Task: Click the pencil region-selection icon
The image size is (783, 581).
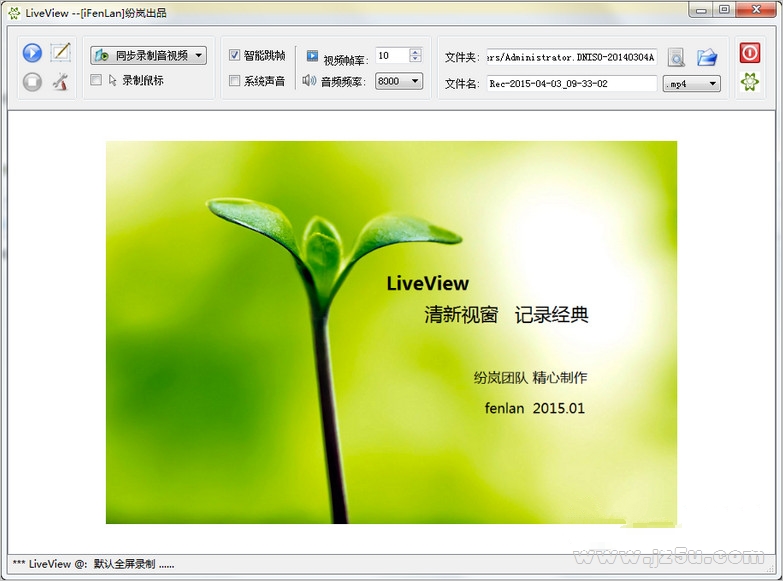Action: (x=61, y=52)
